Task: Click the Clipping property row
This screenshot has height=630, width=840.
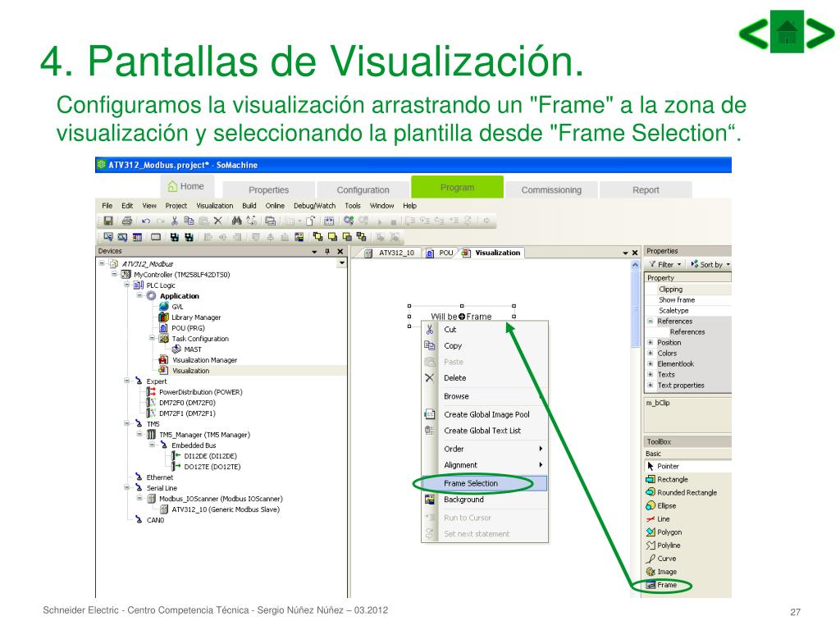Action: click(688, 290)
